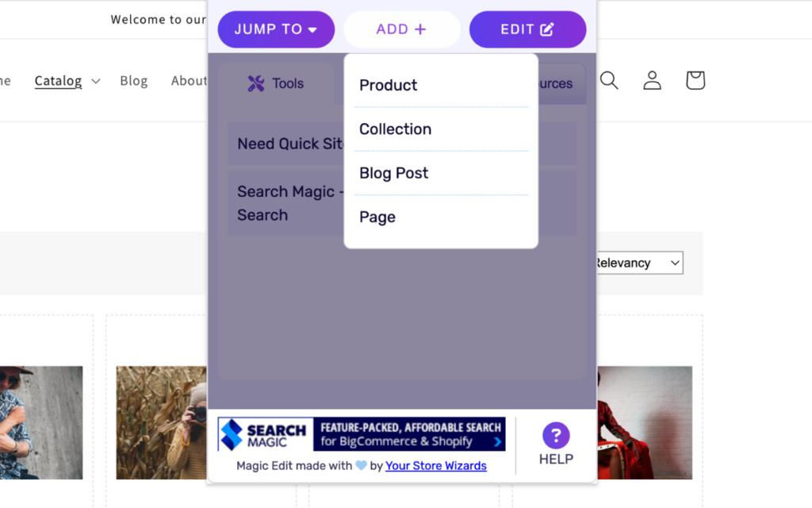
Task: Open the JUMP TO dropdown
Action: [x=276, y=29]
